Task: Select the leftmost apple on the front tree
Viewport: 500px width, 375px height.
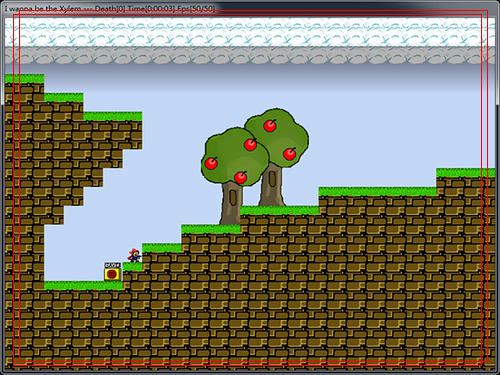Action: (x=211, y=163)
